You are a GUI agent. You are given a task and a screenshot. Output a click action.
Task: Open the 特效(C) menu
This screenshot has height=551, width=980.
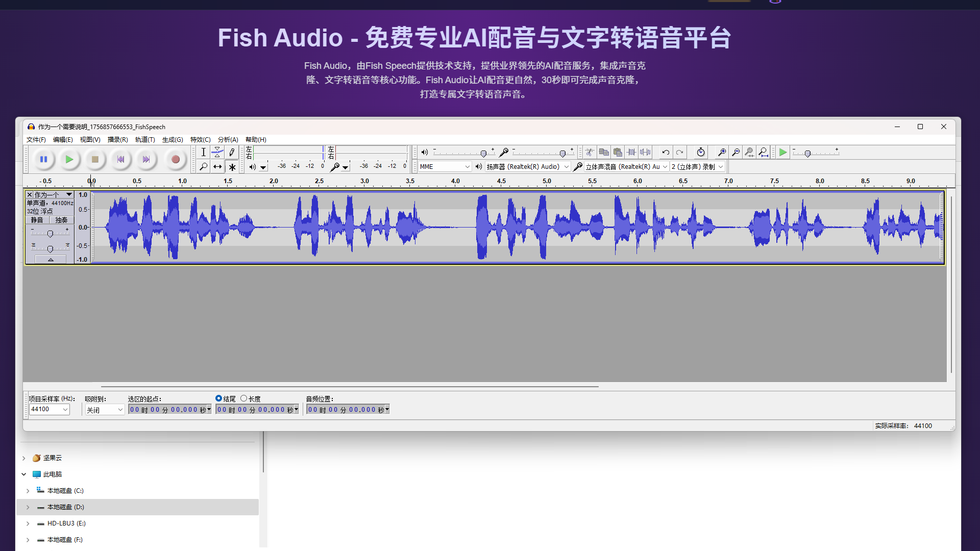coord(200,139)
